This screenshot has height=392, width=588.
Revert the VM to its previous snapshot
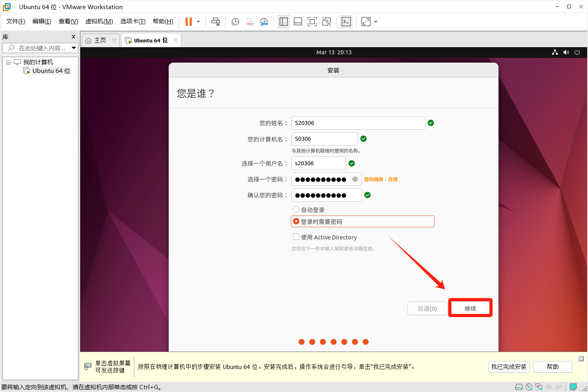pyautogui.click(x=249, y=22)
